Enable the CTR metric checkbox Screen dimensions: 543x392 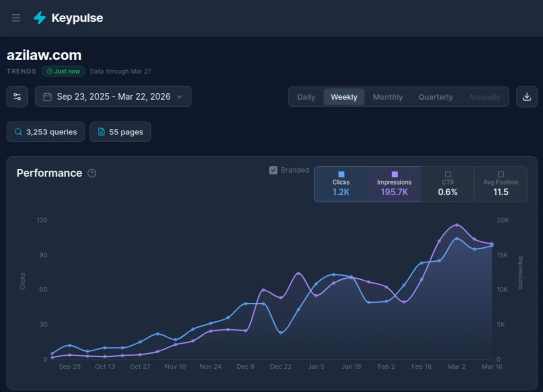click(448, 174)
